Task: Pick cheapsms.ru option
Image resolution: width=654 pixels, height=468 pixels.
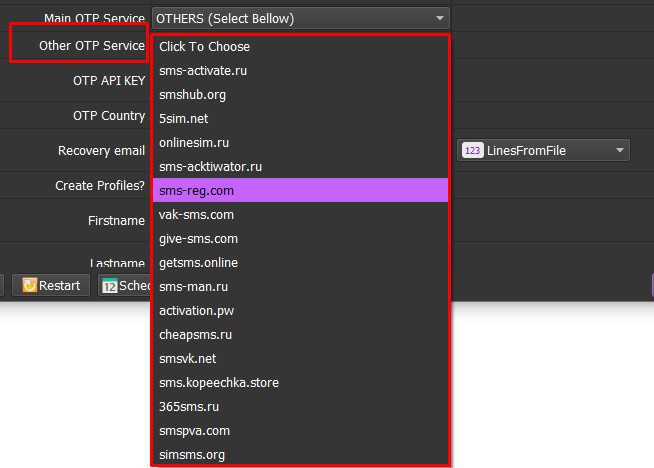Action: tap(301, 335)
